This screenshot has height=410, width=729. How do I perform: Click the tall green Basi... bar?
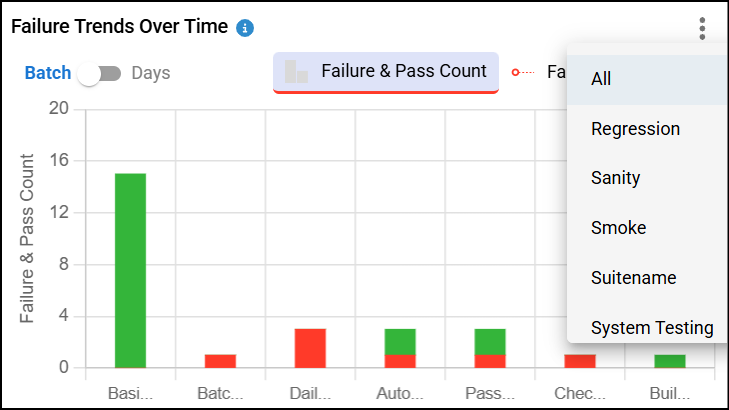(x=130, y=270)
